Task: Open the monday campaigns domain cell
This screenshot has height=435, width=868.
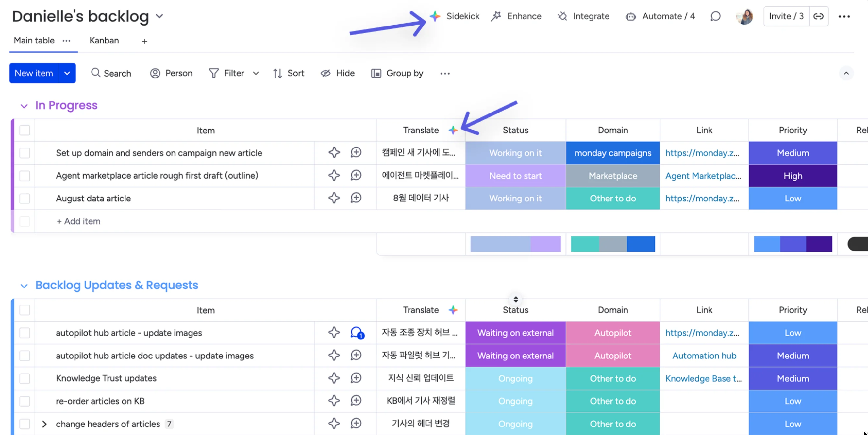Action: click(613, 153)
